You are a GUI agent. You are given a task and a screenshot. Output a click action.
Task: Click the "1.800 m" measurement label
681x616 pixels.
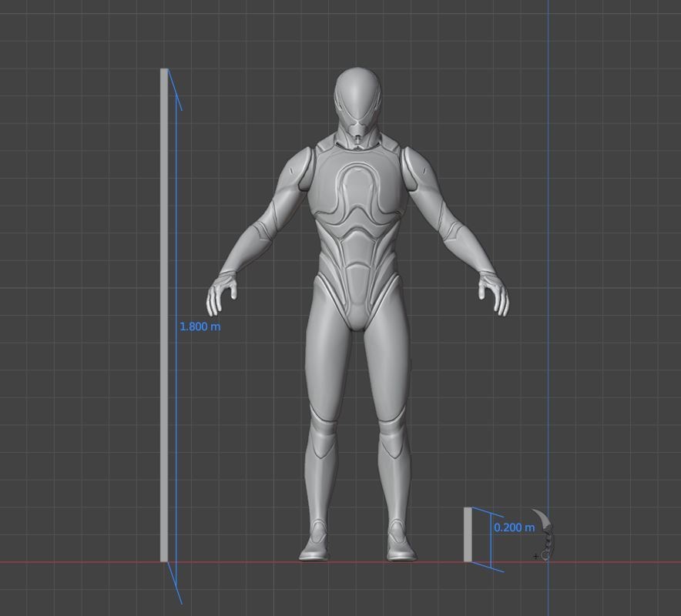199,326
